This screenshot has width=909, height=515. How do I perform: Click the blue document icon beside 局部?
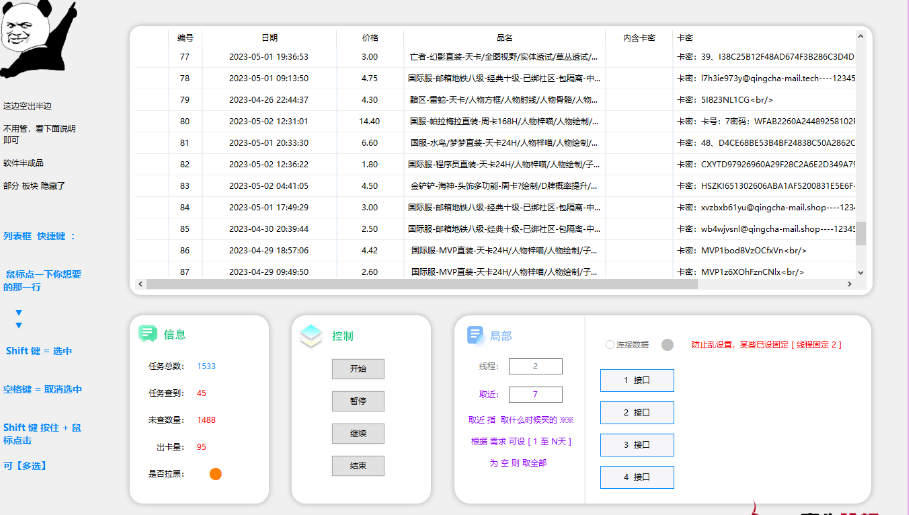click(476, 335)
